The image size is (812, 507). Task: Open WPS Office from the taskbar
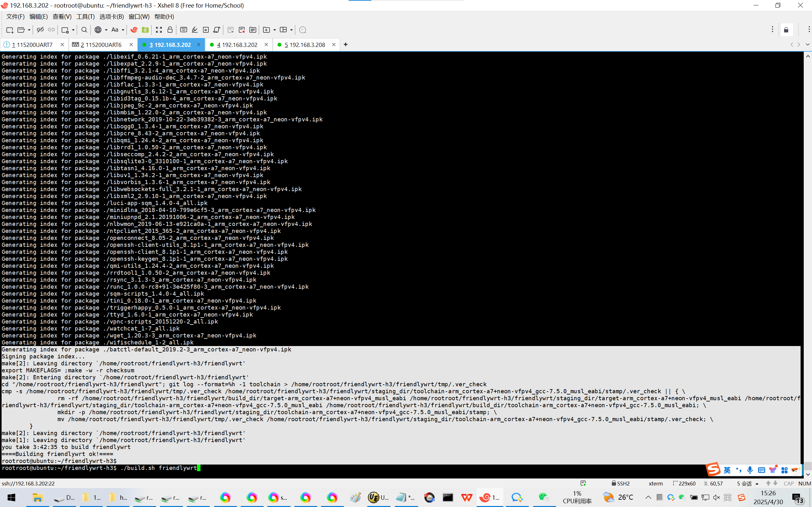pyautogui.click(x=466, y=497)
